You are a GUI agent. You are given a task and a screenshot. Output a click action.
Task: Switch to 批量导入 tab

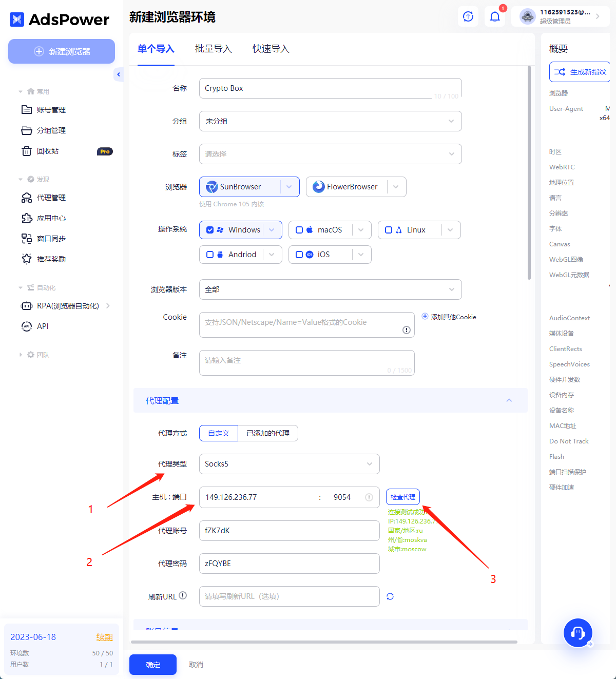[x=214, y=49]
